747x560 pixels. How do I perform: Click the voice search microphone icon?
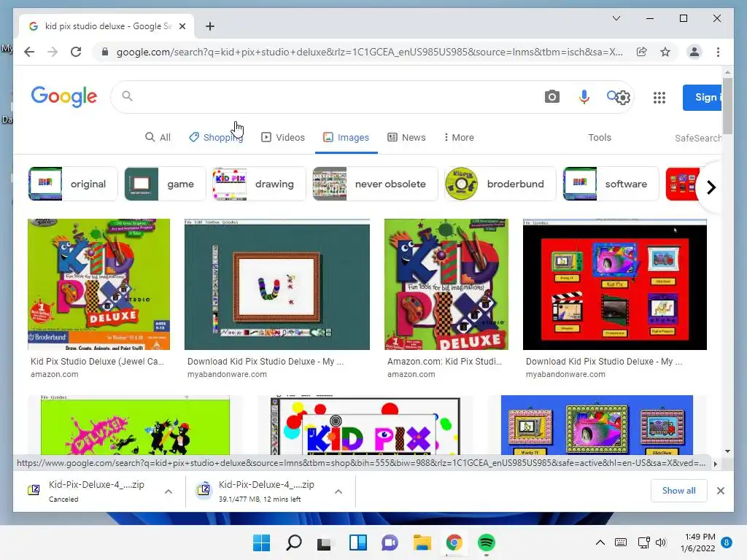584,97
